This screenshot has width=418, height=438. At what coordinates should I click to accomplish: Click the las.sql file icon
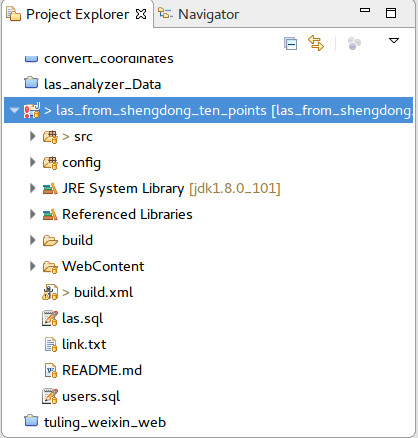coord(50,318)
